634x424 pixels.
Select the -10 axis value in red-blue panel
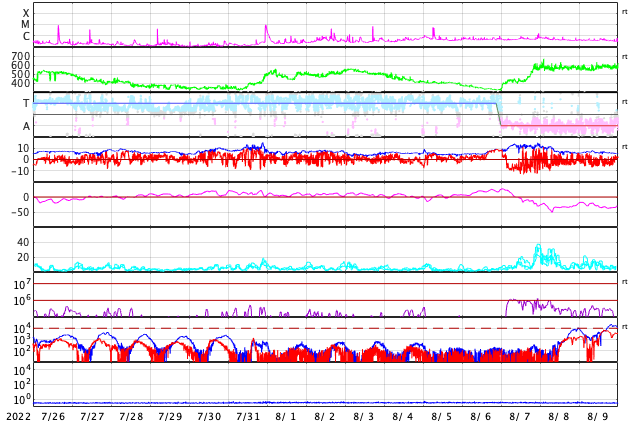[x=21, y=171]
